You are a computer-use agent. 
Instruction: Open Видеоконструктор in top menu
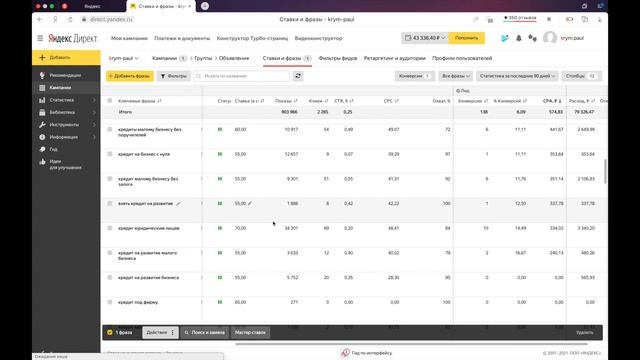[318, 38]
